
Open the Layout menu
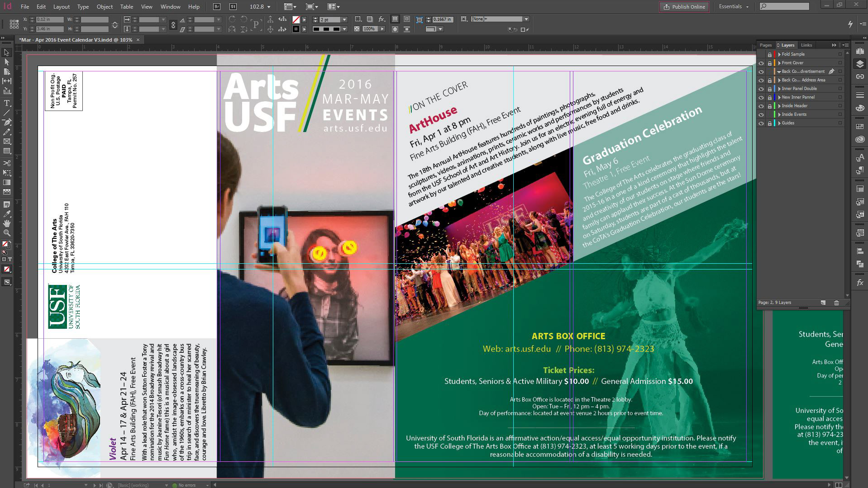[62, 7]
